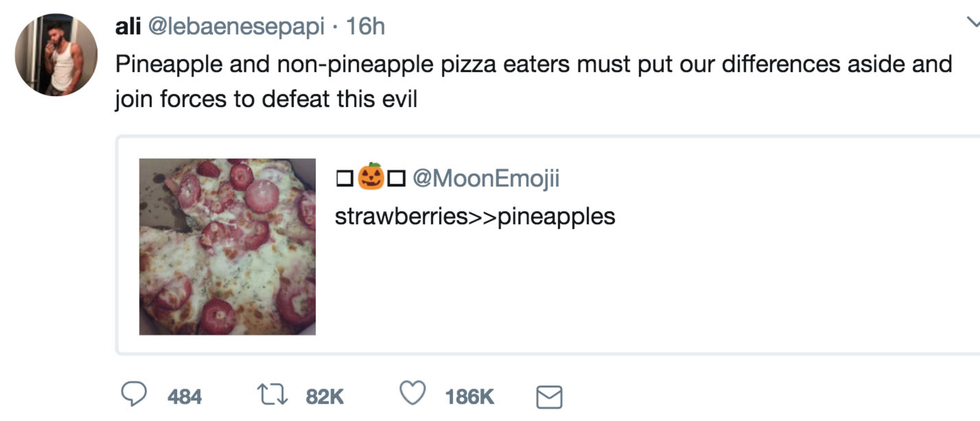
Task: View the 82K retweets count
Action: [x=324, y=396]
